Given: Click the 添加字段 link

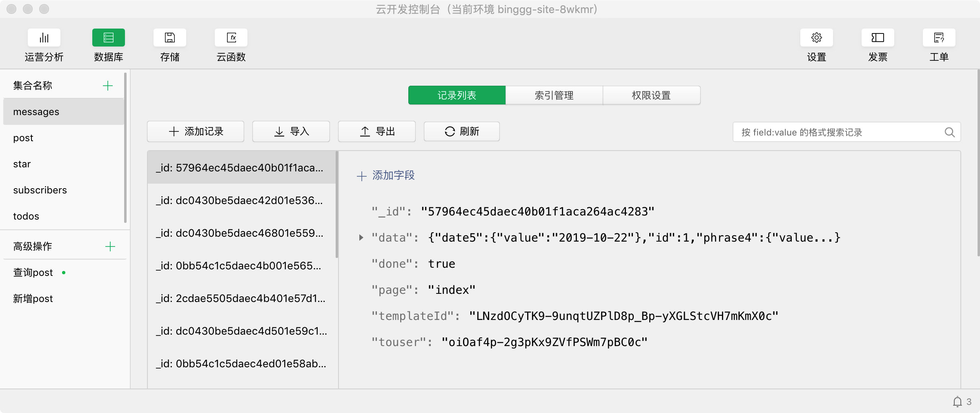Looking at the screenshot, I should (394, 175).
